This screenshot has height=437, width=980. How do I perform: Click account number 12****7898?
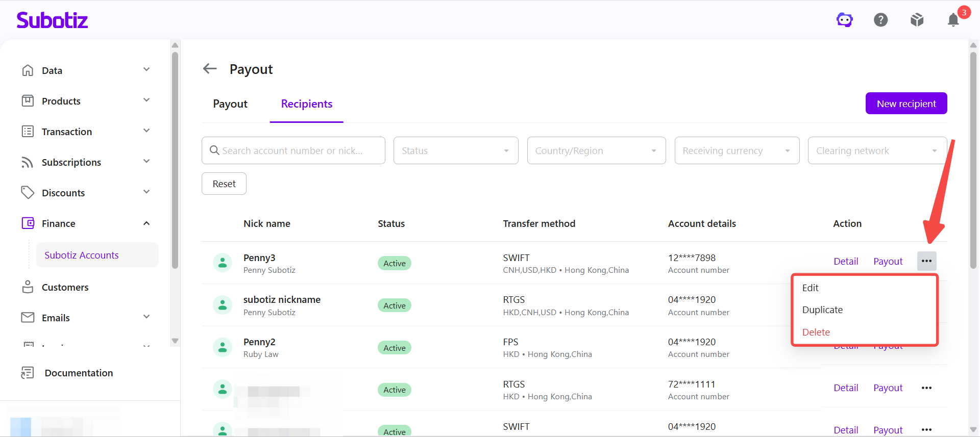[692, 258]
